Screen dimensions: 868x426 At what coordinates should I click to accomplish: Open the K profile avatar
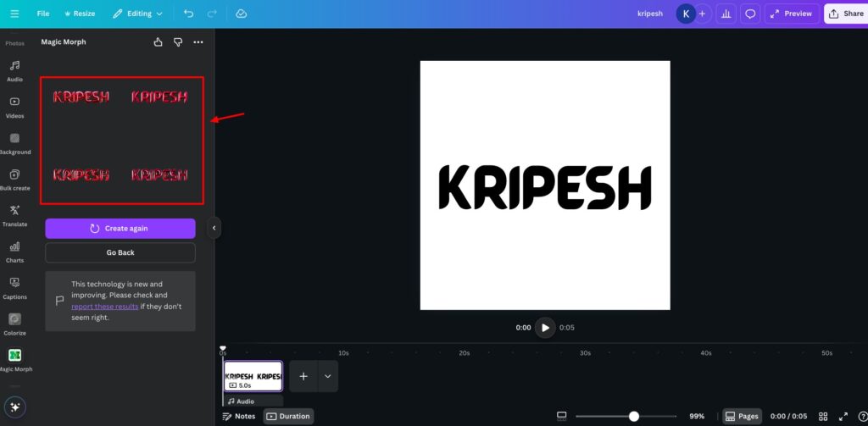(686, 14)
